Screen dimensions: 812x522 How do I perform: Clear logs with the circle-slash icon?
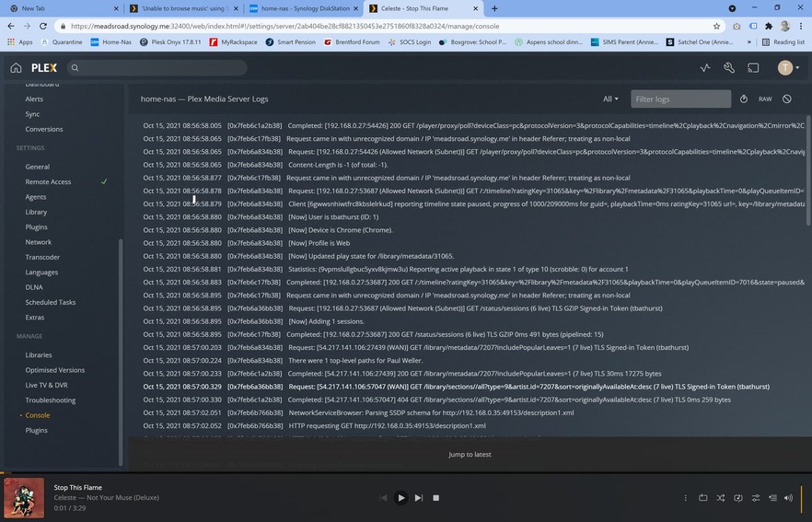click(786, 99)
